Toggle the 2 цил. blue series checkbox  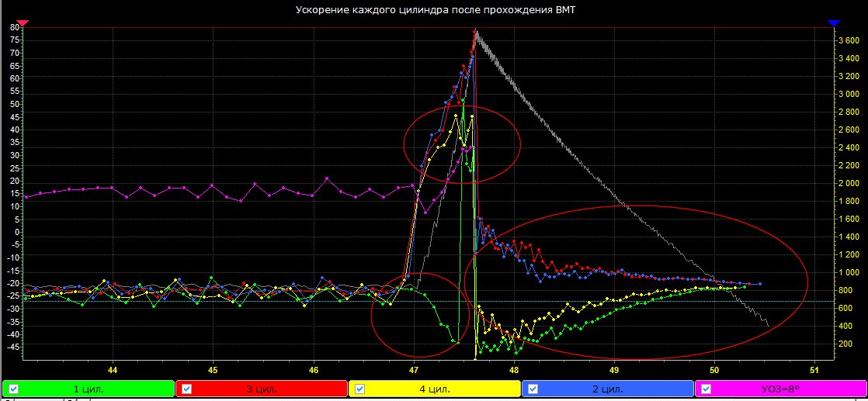(533, 389)
